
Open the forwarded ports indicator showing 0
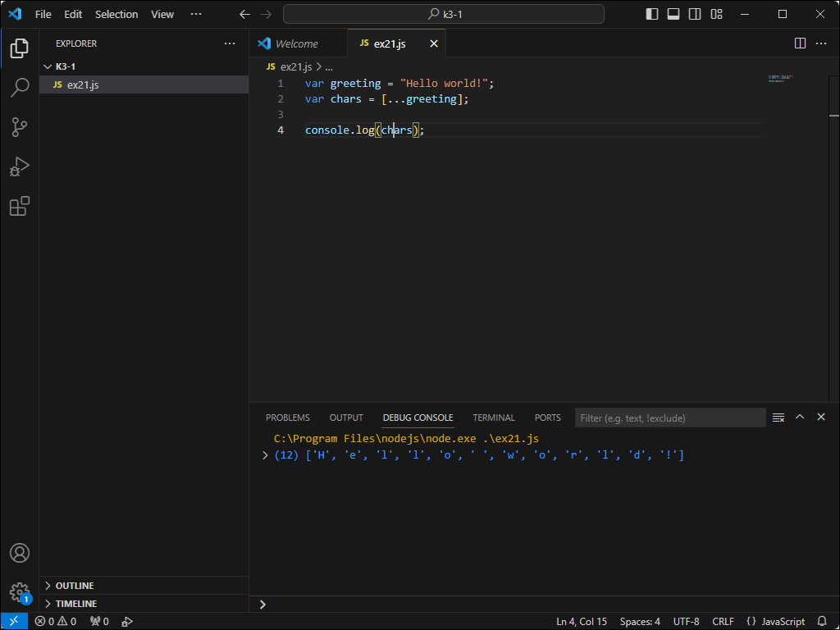[99, 622]
